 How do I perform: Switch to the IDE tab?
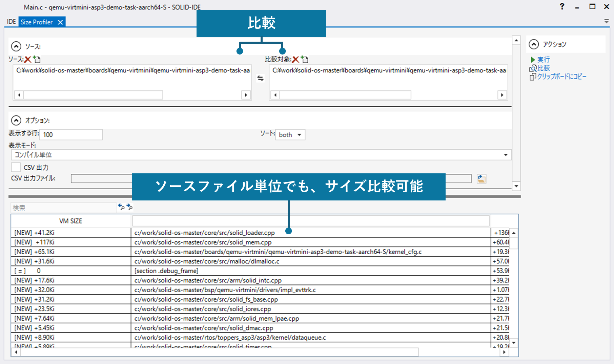pos(11,22)
